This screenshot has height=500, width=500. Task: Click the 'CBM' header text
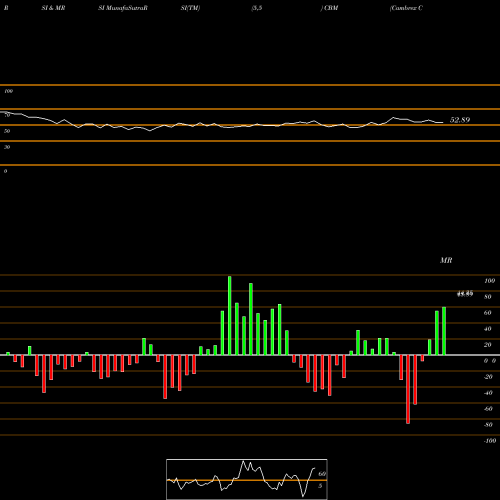click(331, 8)
